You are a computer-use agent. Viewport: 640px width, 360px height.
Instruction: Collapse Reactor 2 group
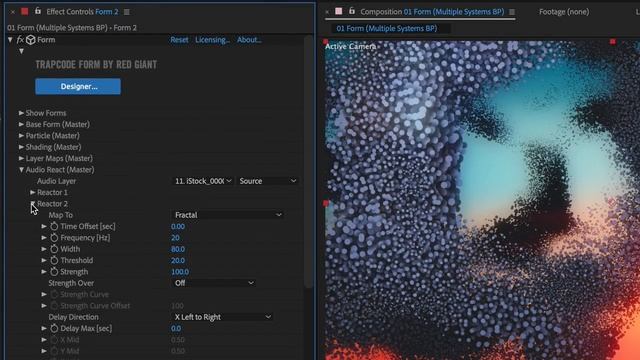(33, 203)
